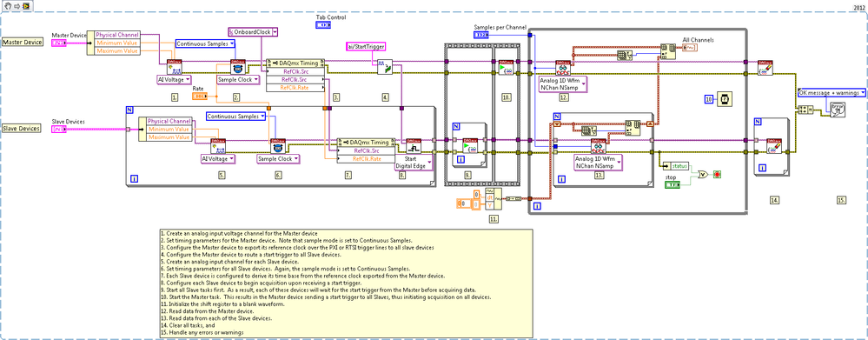Click the Master Device label box
Image resolution: width=868 pixels, height=340 pixels.
23,42
